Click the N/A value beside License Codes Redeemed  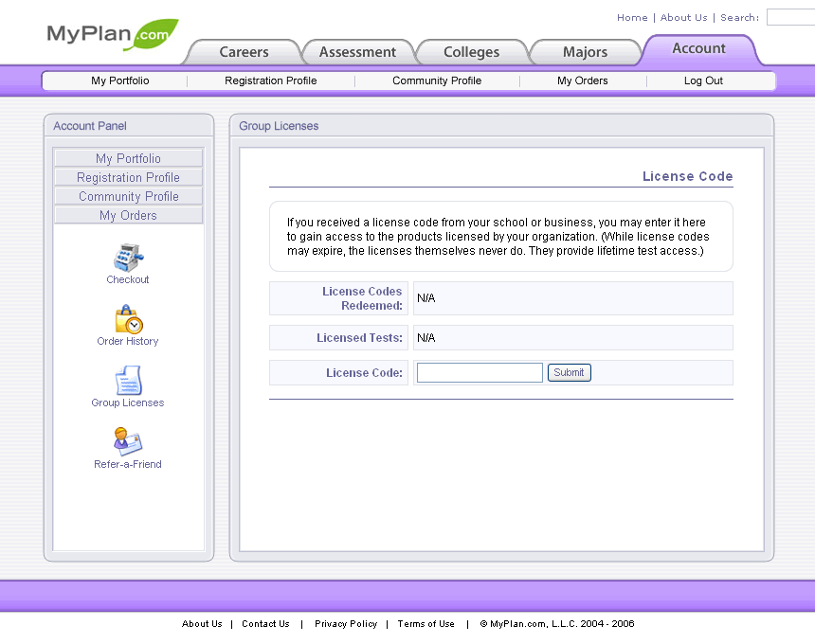coord(426,298)
